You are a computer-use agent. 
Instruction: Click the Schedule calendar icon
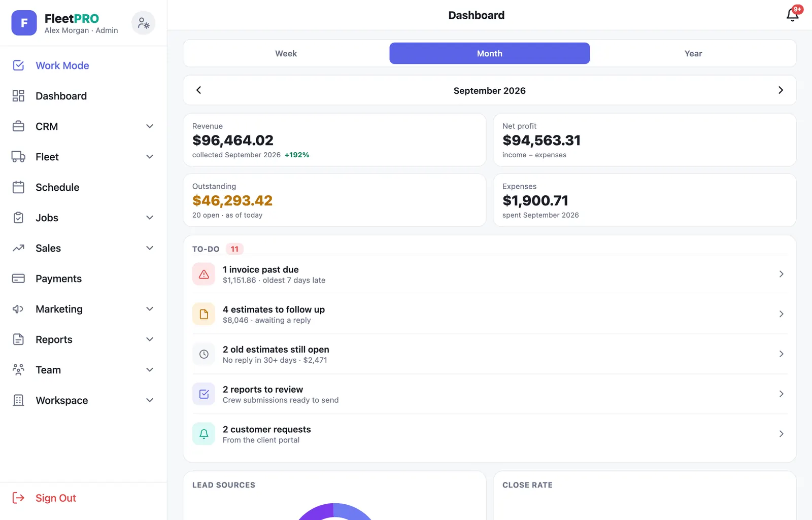(18, 187)
